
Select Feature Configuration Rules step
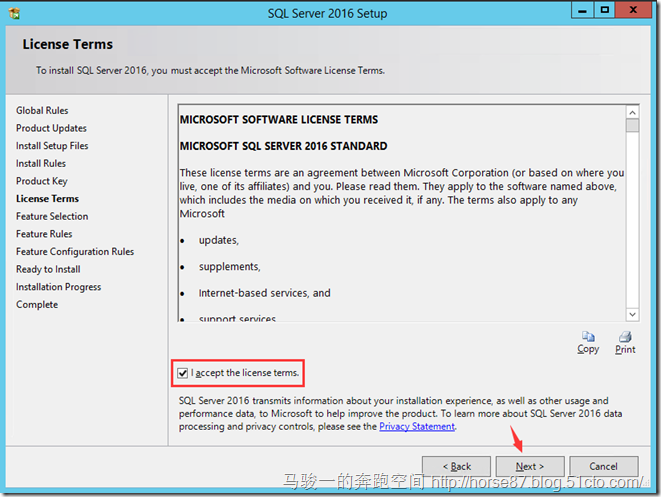pyautogui.click(x=75, y=252)
